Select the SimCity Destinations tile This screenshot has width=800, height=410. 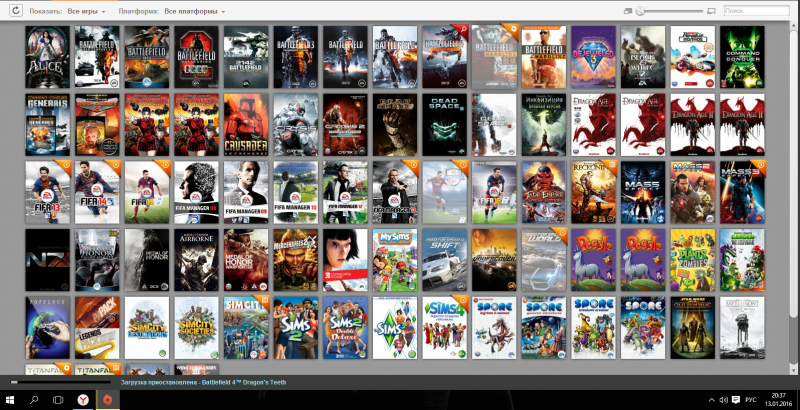[x=147, y=328]
